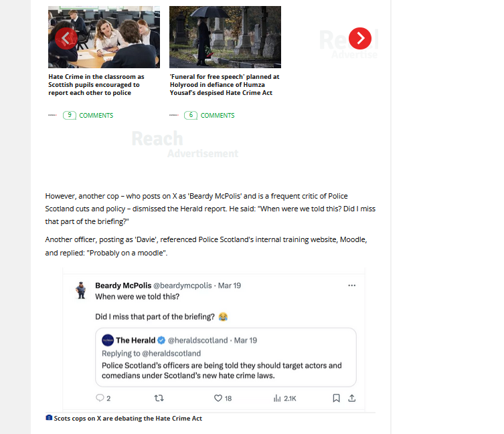
Task: Click the tweet views analytics icon
Action: 277,399
